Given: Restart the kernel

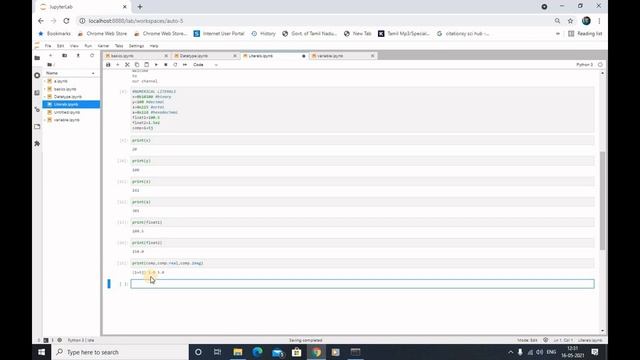Looking at the screenshot, I should point(175,65).
